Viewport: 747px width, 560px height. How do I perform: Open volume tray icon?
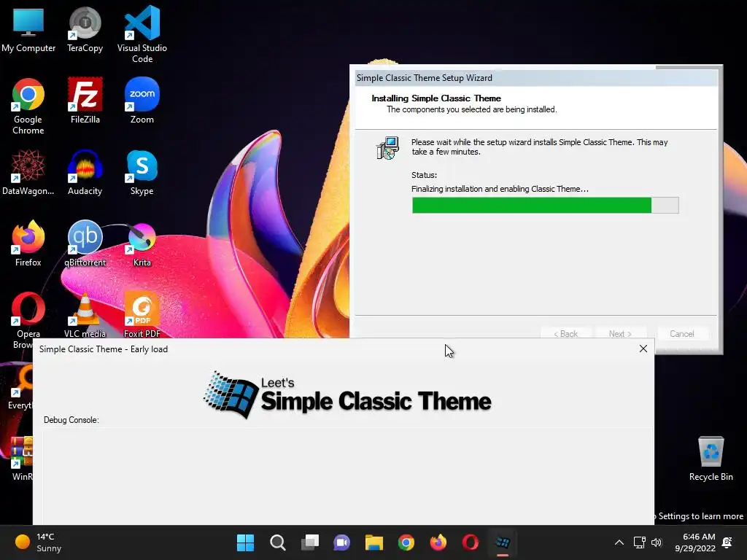[x=657, y=542]
